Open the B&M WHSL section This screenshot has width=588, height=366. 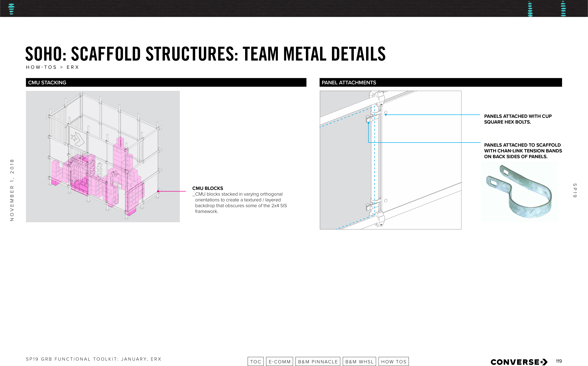point(359,361)
